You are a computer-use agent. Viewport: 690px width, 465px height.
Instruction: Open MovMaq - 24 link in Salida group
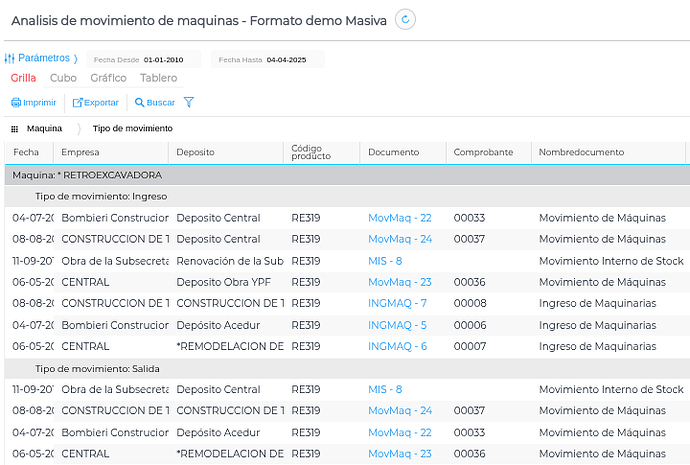(x=400, y=410)
